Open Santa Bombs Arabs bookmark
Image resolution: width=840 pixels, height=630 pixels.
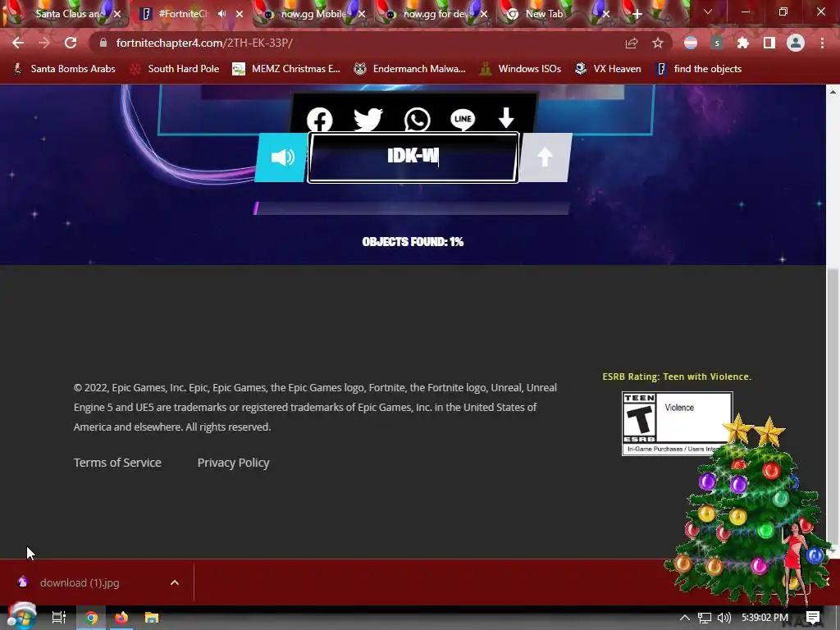pos(64,69)
